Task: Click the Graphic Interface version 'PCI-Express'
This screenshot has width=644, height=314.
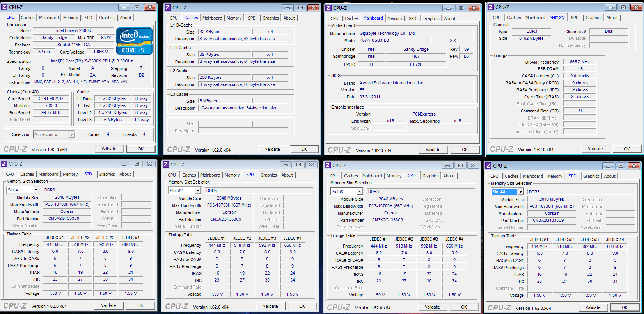Action: coord(424,114)
